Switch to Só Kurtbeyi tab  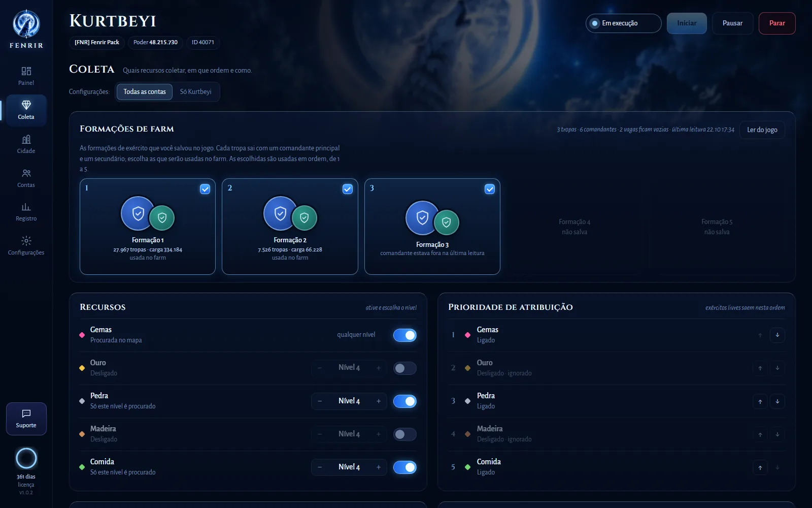coord(195,92)
